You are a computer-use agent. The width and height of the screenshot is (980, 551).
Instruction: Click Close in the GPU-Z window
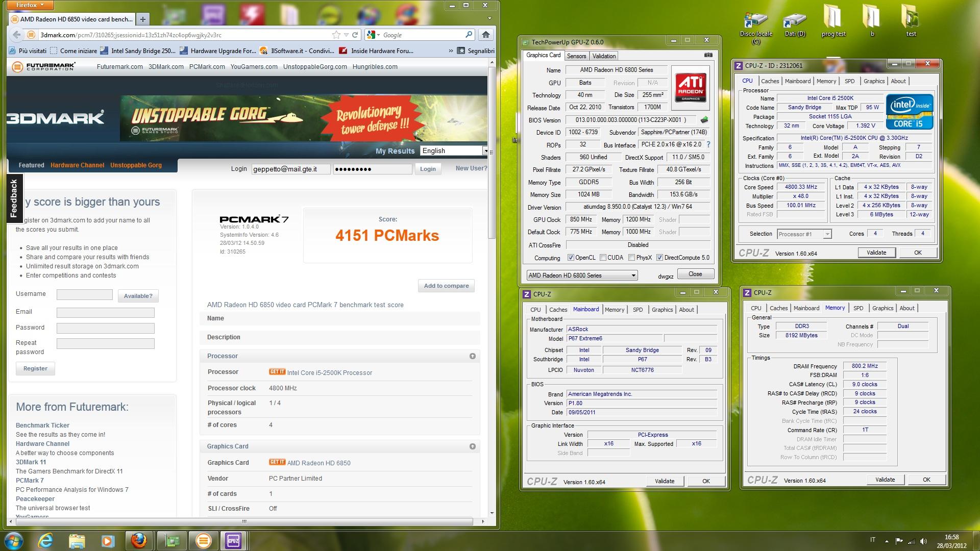click(695, 274)
